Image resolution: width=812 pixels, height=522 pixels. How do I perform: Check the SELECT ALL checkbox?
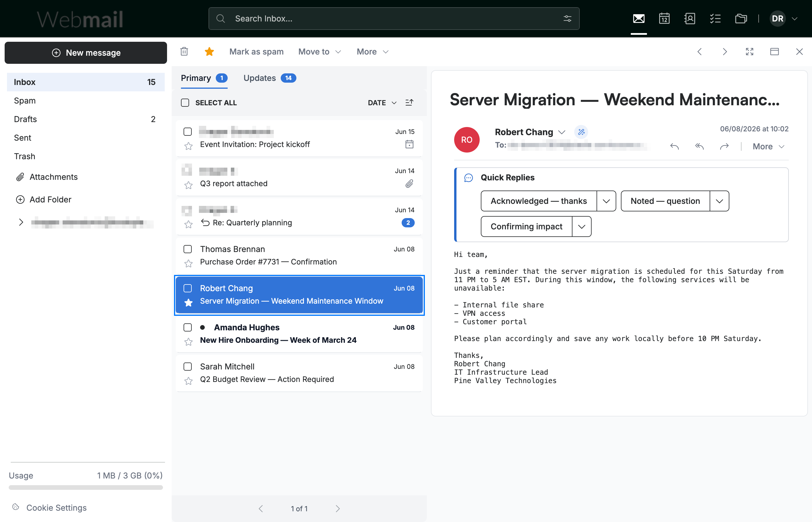pos(185,103)
